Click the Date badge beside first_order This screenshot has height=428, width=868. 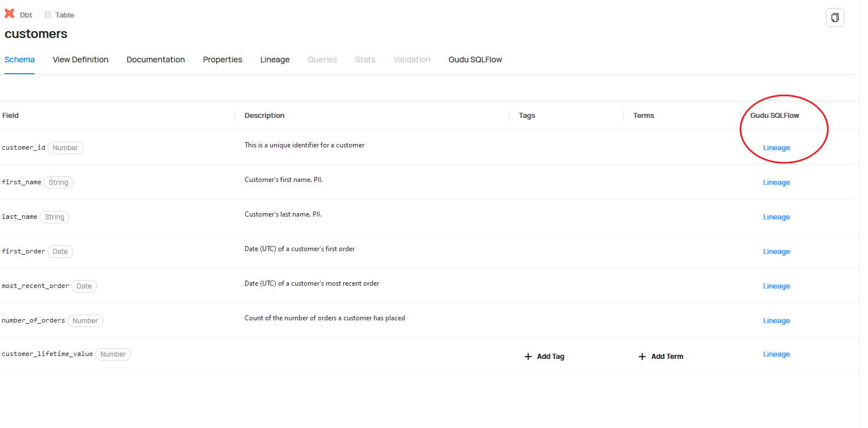[60, 251]
